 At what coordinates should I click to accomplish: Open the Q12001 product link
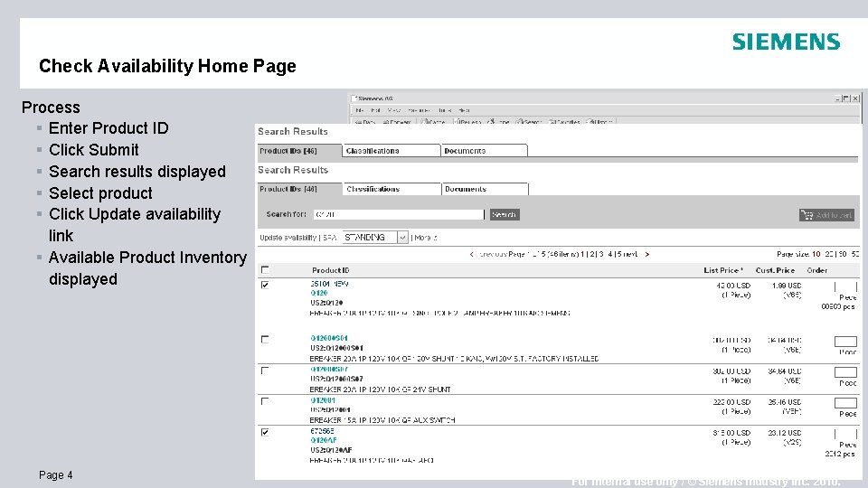click(323, 400)
